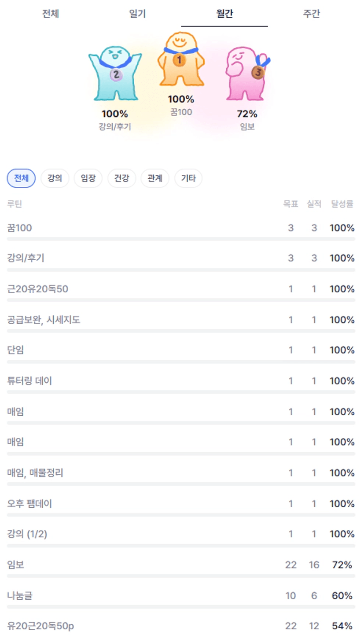The width and height of the screenshot is (364, 635).
Task: Open the 일기 tab
Action: coord(137,14)
